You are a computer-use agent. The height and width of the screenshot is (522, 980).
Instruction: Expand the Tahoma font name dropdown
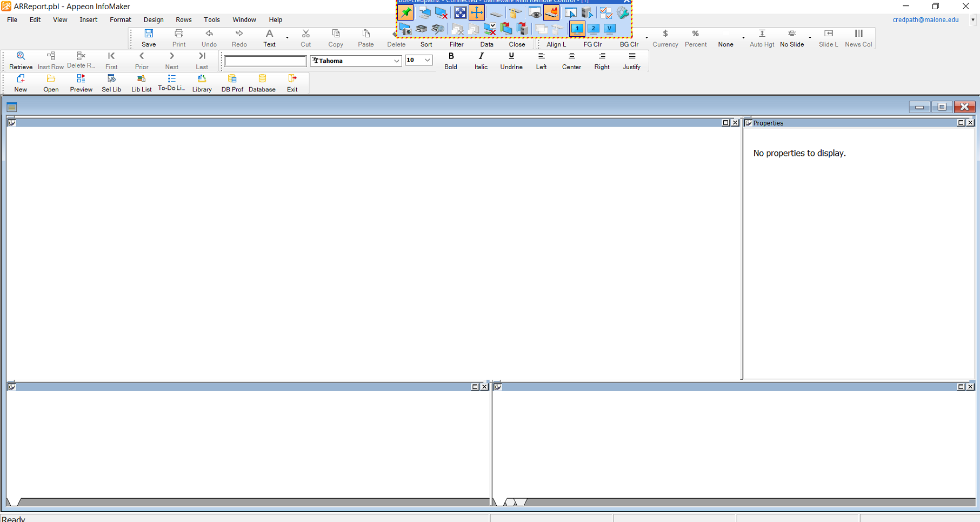(396, 61)
